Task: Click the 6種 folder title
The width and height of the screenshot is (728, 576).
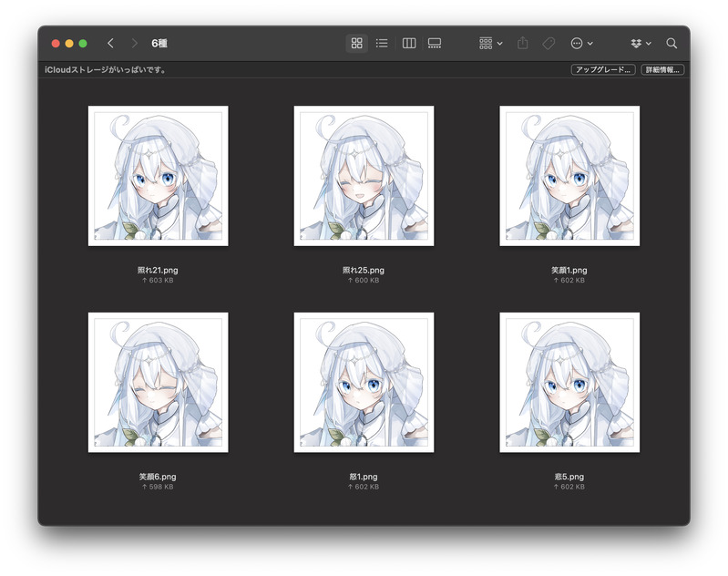Action: 159,43
